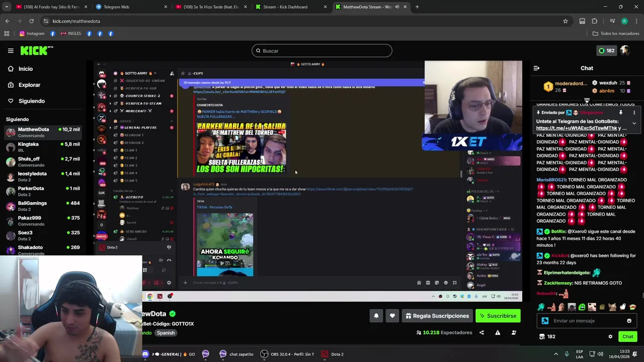Open the INGLES bookmark folder

coord(71,34)
